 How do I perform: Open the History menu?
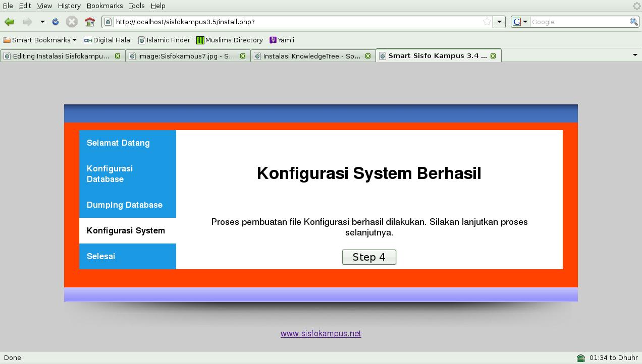(69, 6)
